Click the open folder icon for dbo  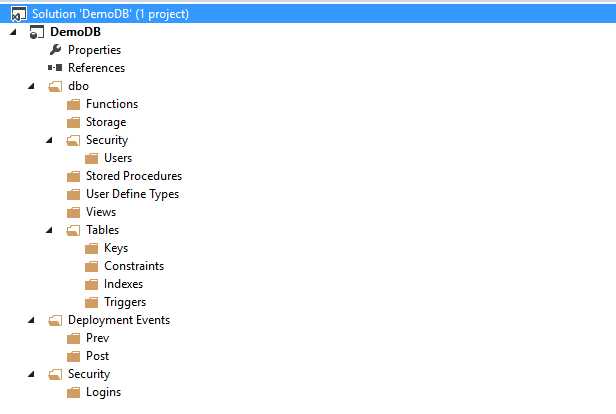55,86
